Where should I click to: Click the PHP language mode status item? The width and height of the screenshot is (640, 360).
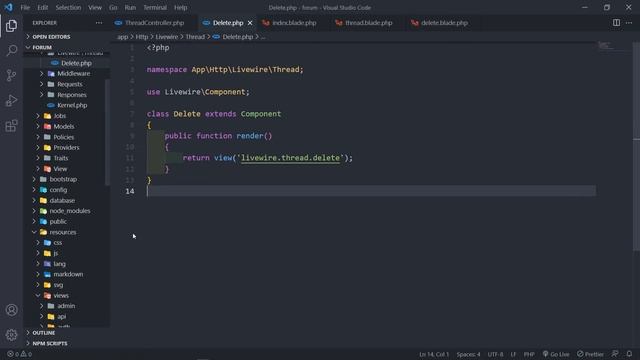pyautogui.click(x=529, y=354)
